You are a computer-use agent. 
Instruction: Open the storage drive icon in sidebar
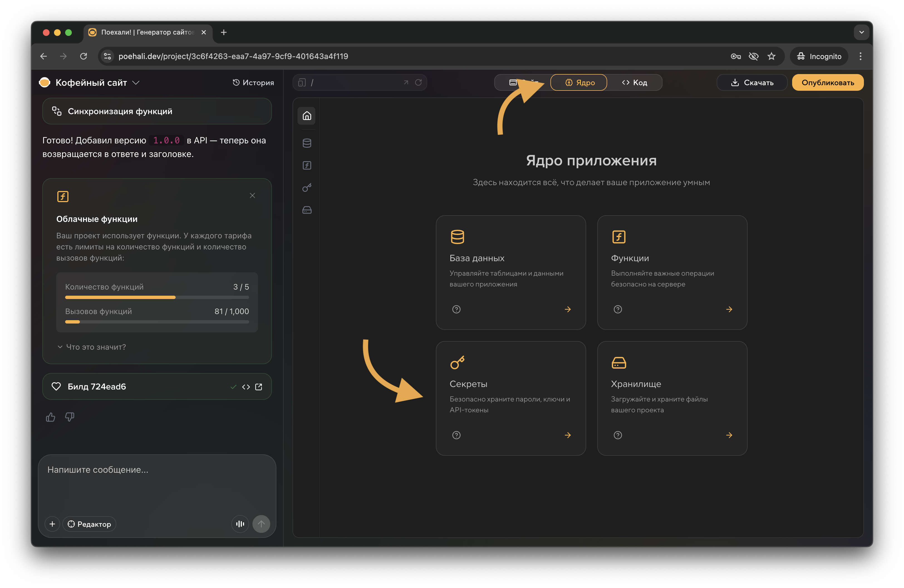[306, 210]
